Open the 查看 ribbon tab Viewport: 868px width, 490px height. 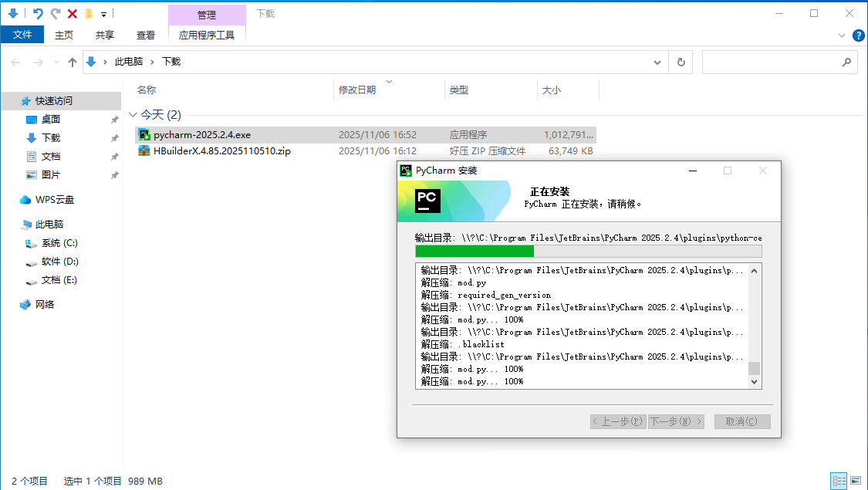146,35
